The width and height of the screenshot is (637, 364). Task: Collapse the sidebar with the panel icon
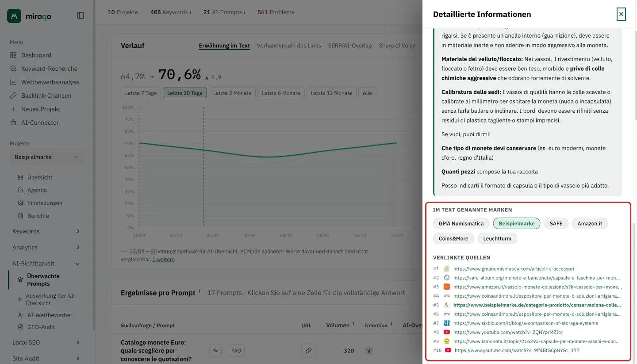tap(81, 15)
